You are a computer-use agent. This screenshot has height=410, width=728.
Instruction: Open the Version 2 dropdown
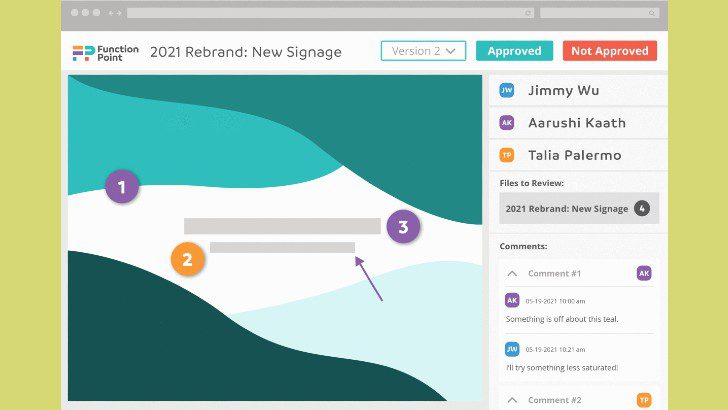coord(423,51)
